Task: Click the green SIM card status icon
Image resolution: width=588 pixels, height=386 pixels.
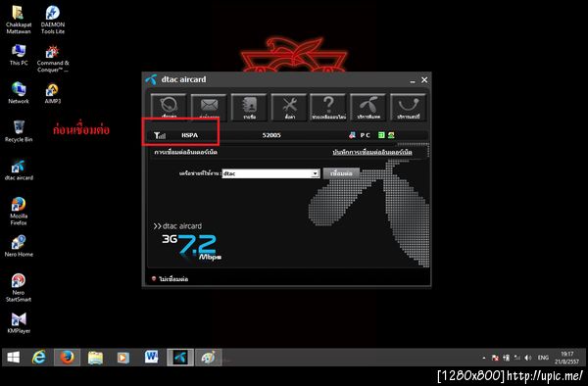Action: [381, 135]
